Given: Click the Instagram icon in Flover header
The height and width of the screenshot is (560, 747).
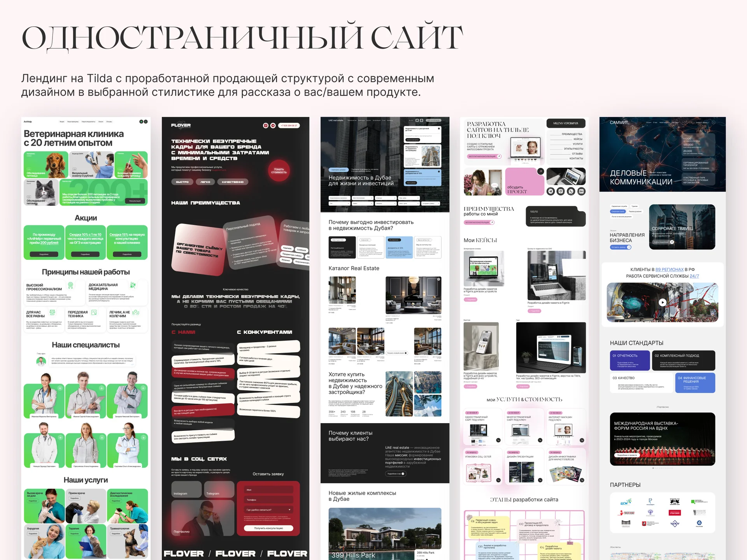Looking at the screenshot, I should [266, 126].
